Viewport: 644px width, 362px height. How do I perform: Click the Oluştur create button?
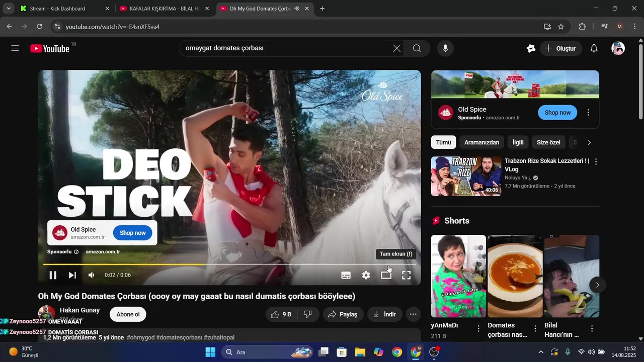561,48
